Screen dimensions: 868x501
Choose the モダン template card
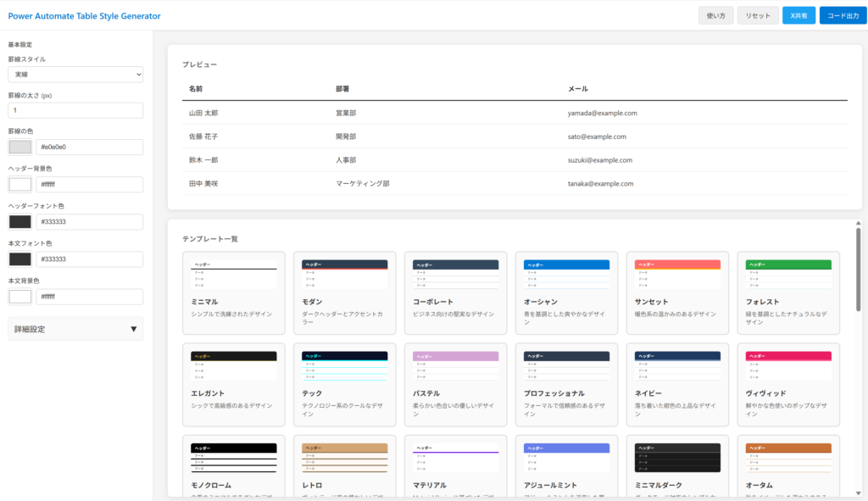click(x=344, y=292)
